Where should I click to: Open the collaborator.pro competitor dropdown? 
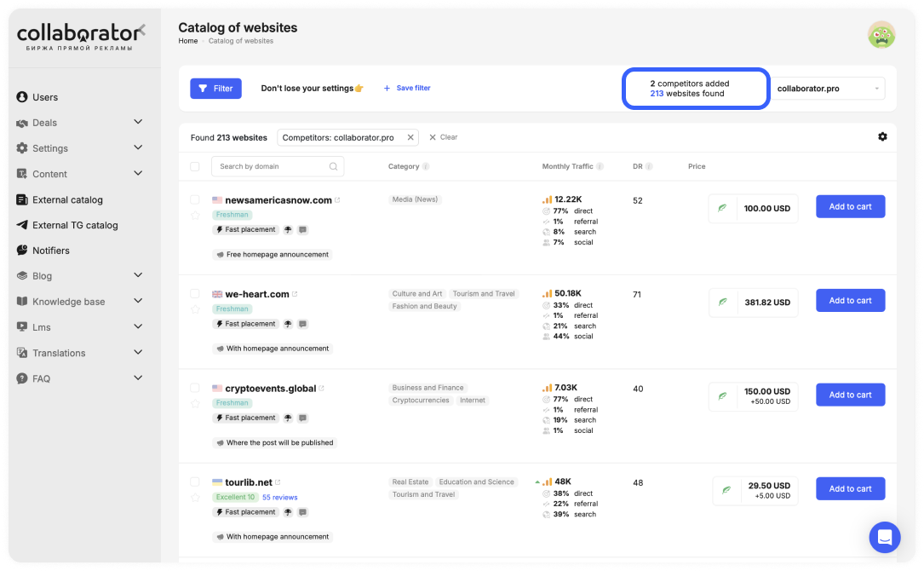(x=828, y=89)
